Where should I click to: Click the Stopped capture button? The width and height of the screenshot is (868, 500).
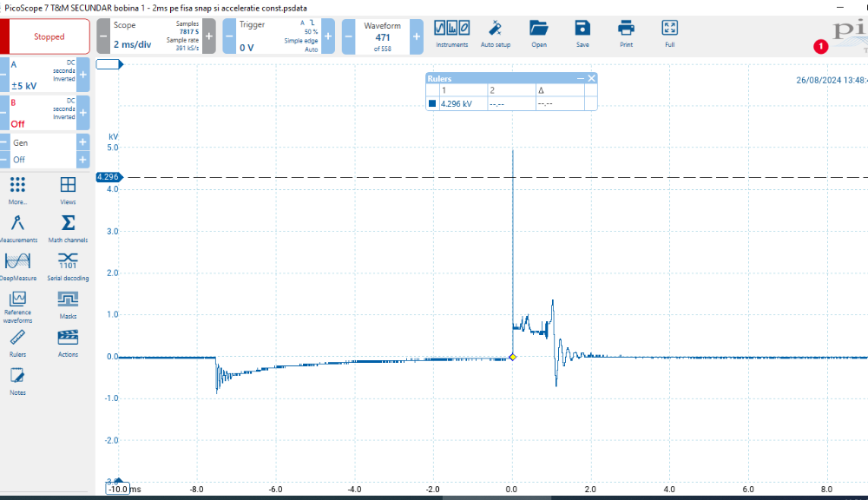point(49,37)
